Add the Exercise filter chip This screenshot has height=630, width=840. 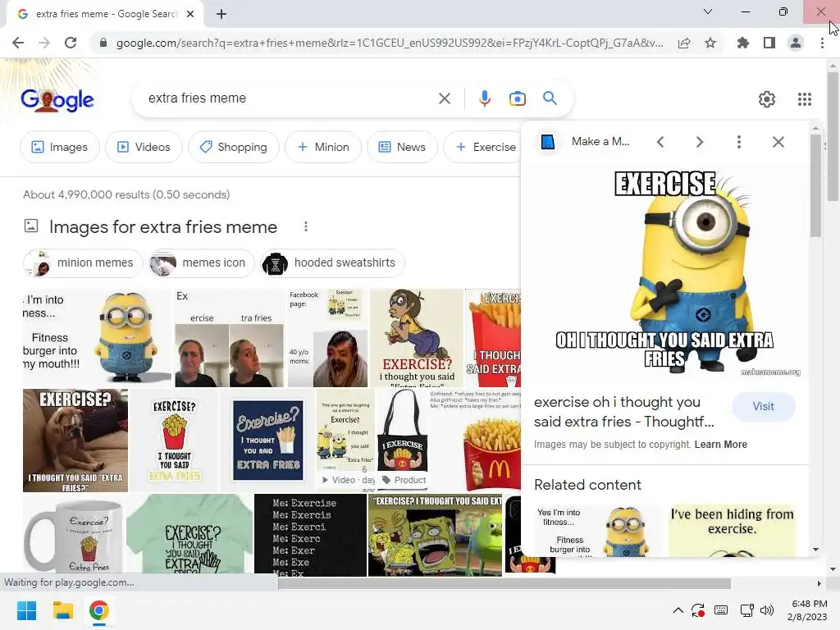[x=483, y=147]
